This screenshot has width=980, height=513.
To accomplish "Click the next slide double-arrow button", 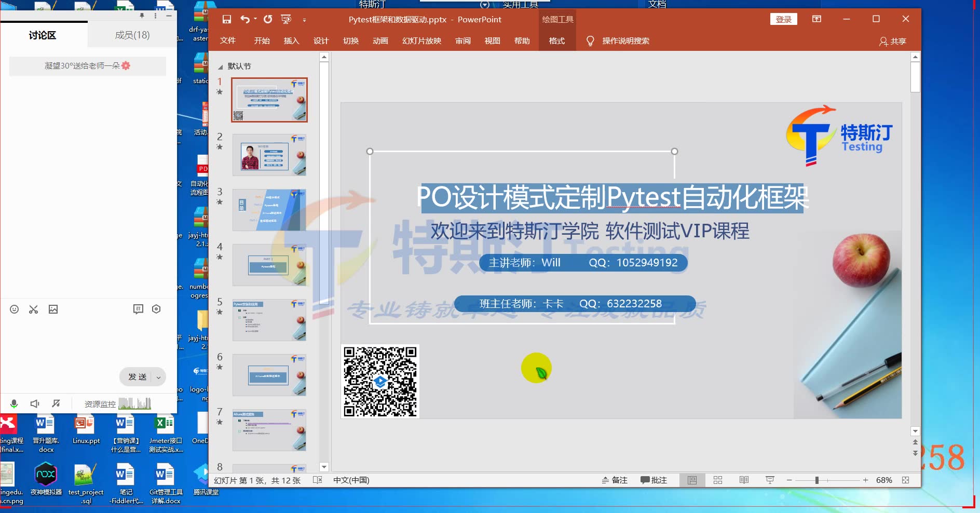I will [x=915, y=453].
